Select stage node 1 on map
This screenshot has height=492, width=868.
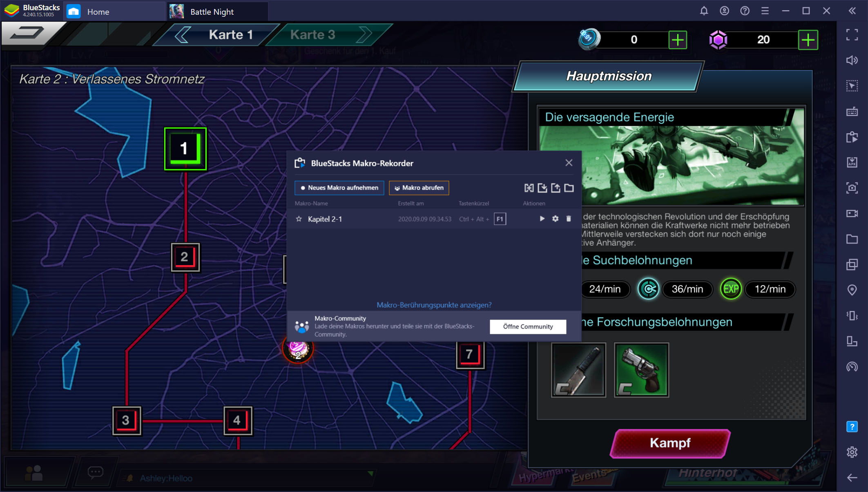coord(185,149)
